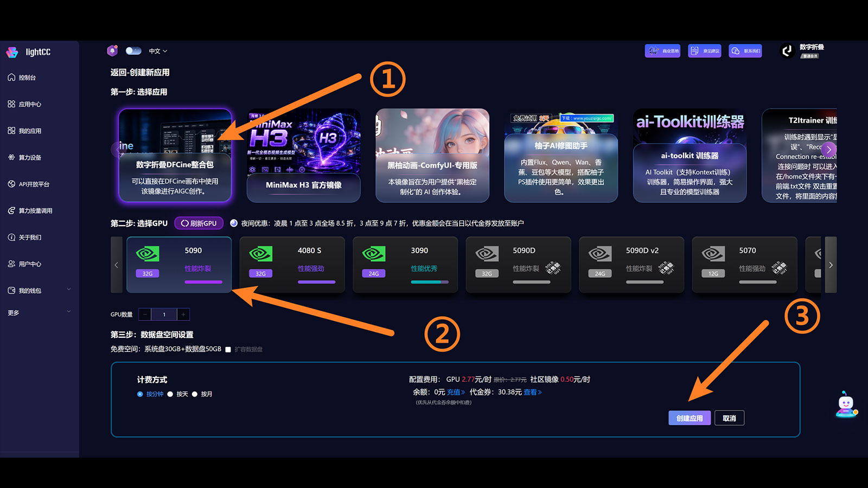This screenshot has height=488, width=868.
Task: Select the 黑柚动画-ComfyUI-专用版 card
Action: coord(432,156)
